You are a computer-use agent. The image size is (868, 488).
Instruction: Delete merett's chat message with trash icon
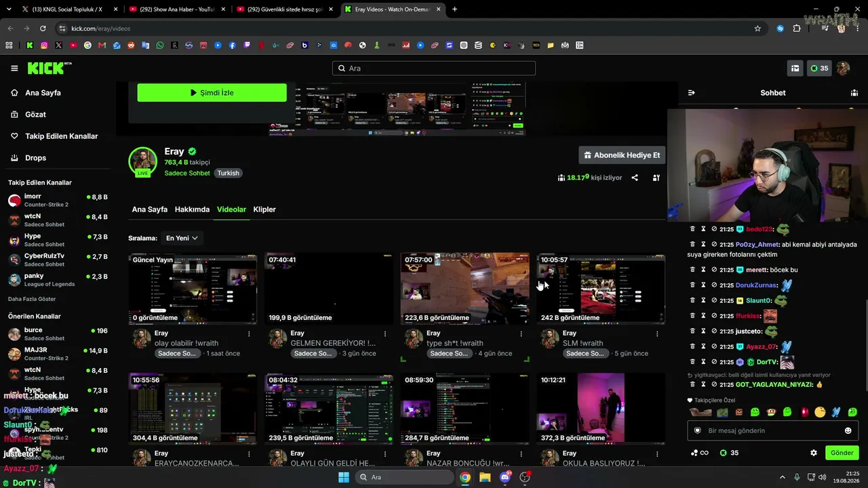693,270
